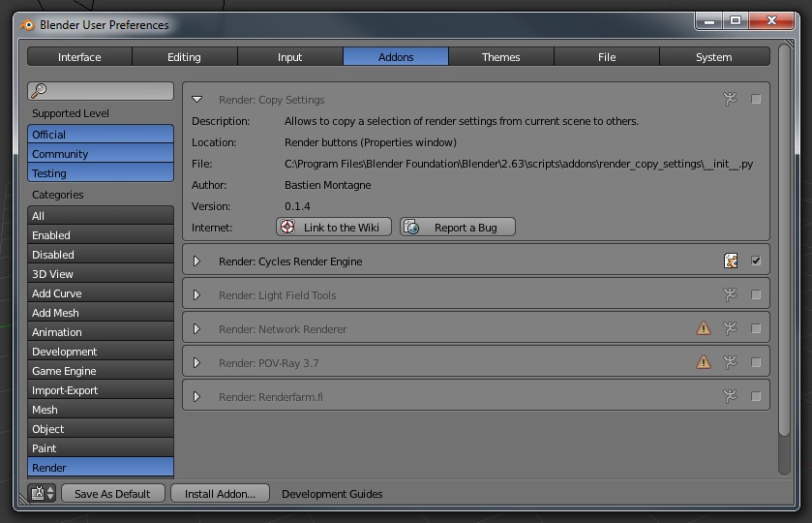Screen dimensions: 812x523
Task: Enable the Renderfarm.fi addon checkbox
Action: tap(756, 396)
